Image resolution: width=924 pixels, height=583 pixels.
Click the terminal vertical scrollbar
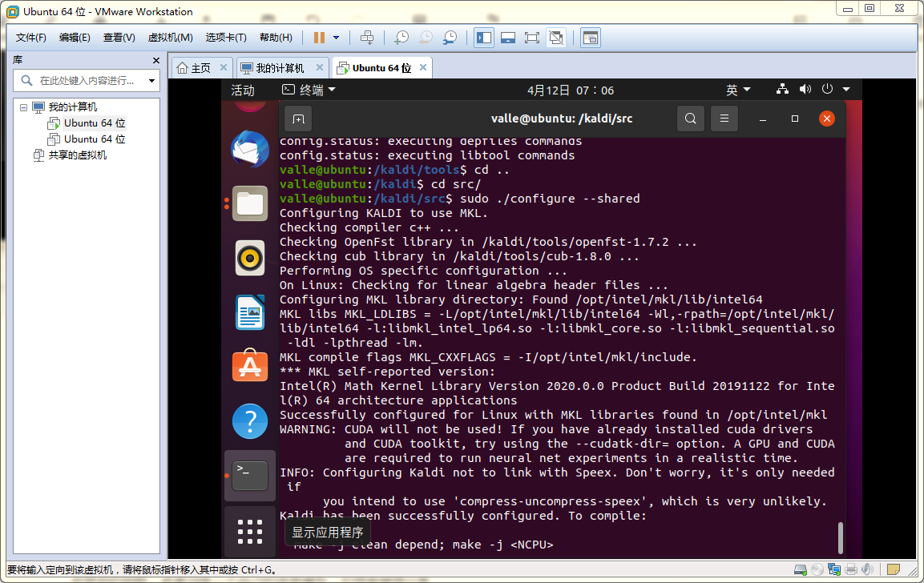841,537
